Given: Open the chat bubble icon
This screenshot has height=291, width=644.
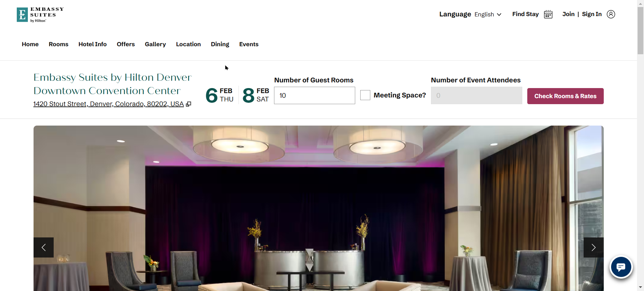Looking at the screenshot, I should [621, 267].
